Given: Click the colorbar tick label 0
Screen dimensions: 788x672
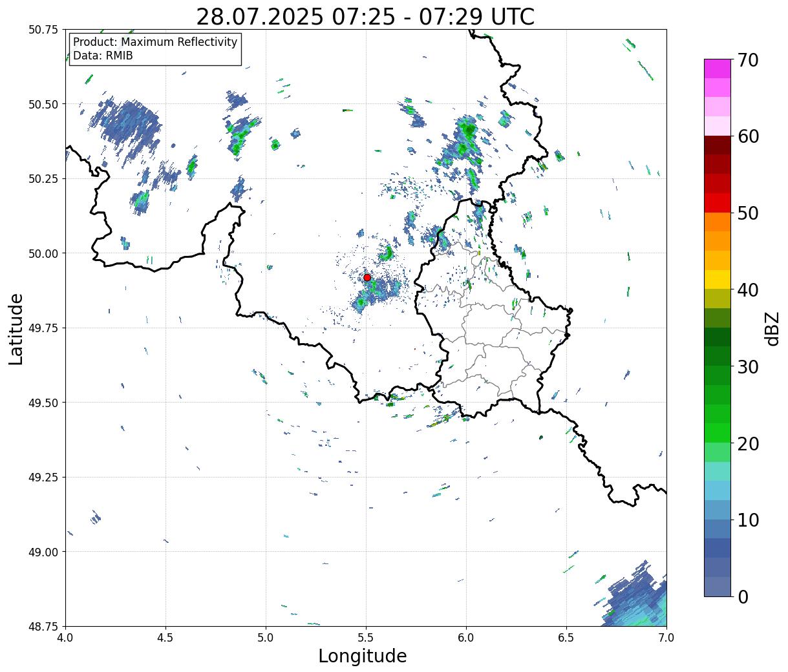Looking at the screenshot, I should pyautogui.click(x=743, y=596).
